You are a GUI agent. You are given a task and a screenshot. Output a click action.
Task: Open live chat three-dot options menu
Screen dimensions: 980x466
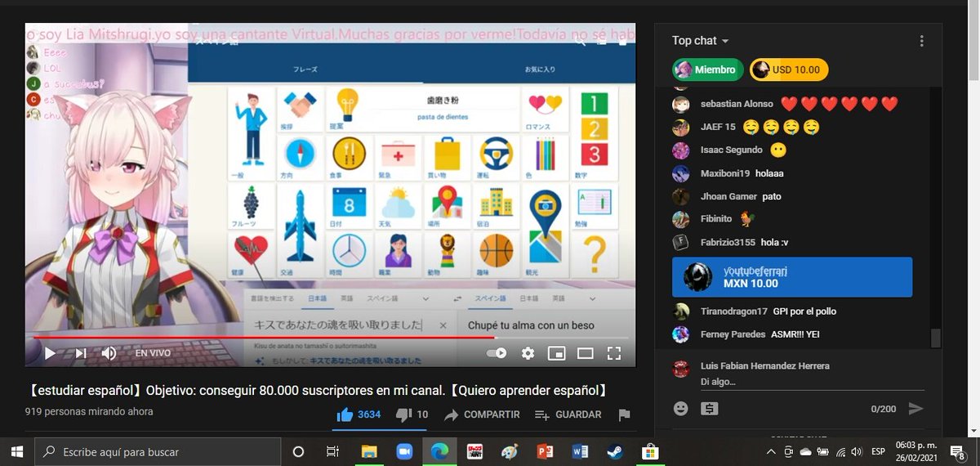921,41
